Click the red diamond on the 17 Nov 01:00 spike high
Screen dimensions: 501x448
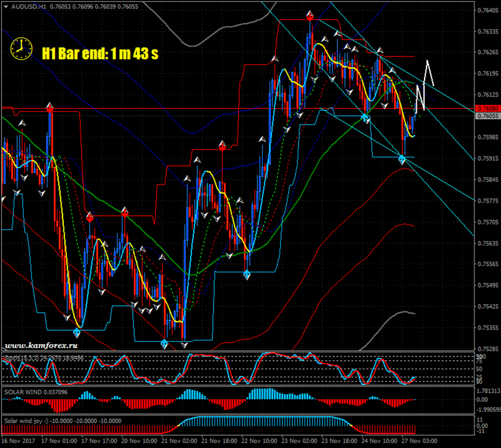50,109
